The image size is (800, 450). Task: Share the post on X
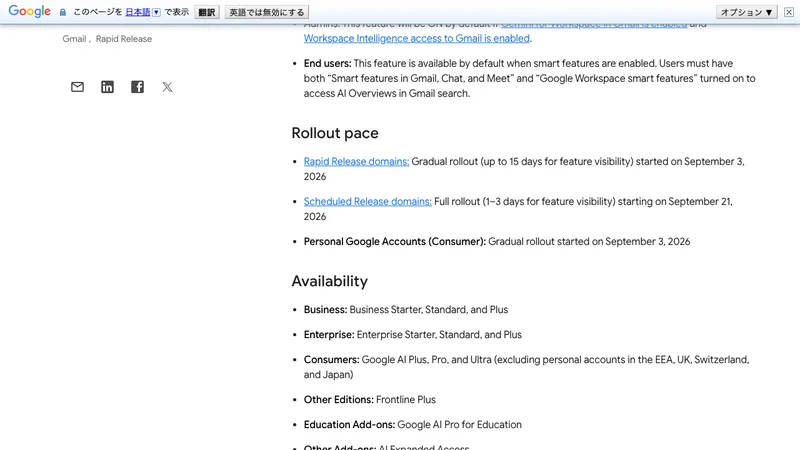coord(167,87)
